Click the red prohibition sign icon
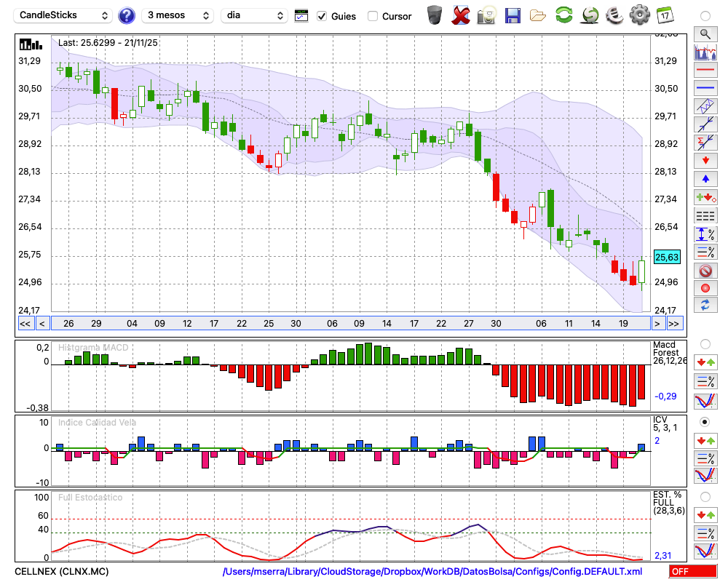Screen dimensions: 728x582 coord(705,270)
